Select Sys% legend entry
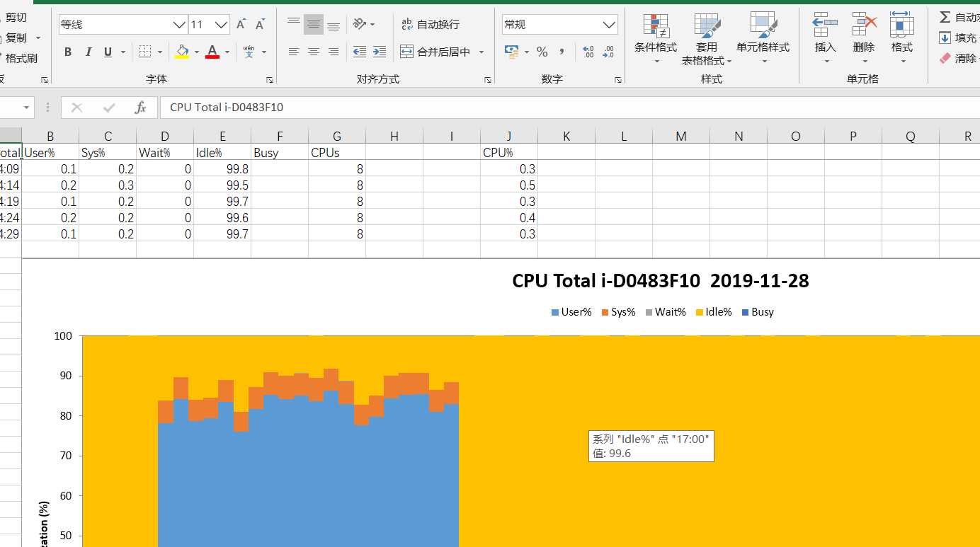The height and width of the screenshot is (547, 980). click(x=619, y=312)
